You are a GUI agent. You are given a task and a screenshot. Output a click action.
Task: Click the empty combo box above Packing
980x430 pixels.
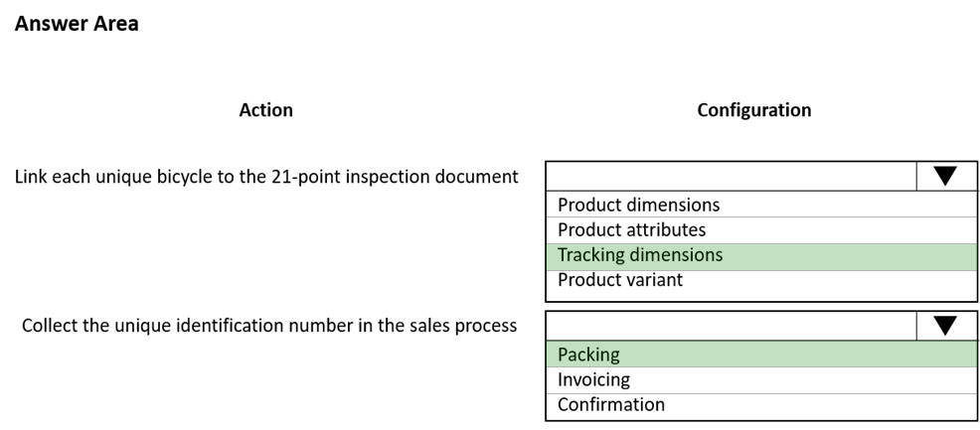pyautogui.click(x=732, y=325)
